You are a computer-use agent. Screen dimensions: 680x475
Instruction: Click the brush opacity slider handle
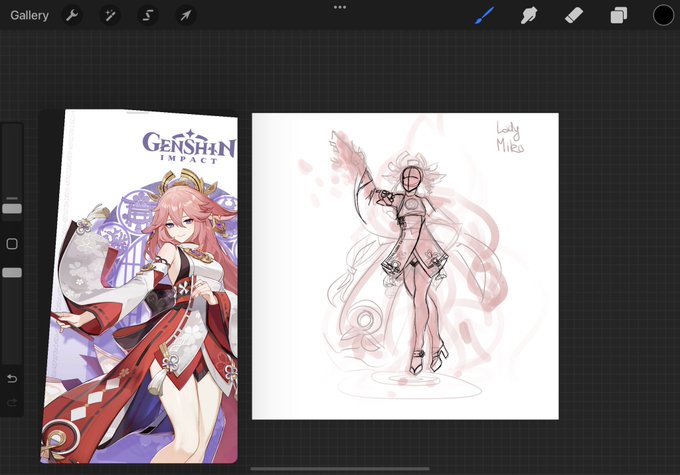tap(12, 272)
